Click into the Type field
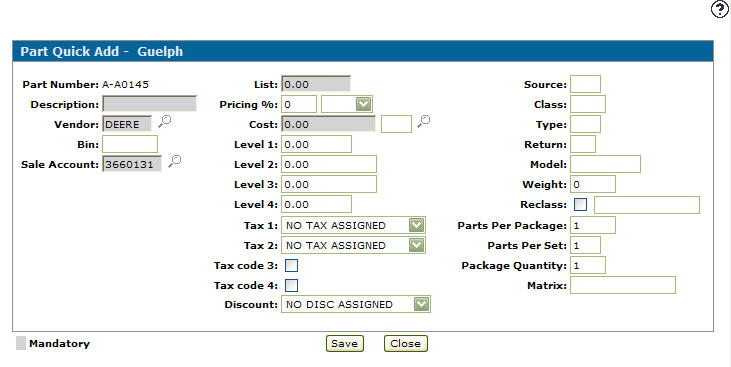731x367 pixels. tap(586, 124)
